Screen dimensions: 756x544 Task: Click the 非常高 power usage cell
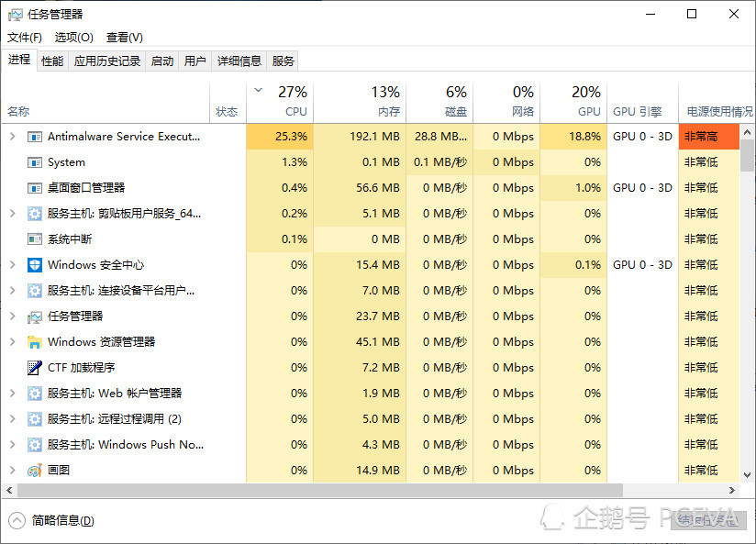708,137
